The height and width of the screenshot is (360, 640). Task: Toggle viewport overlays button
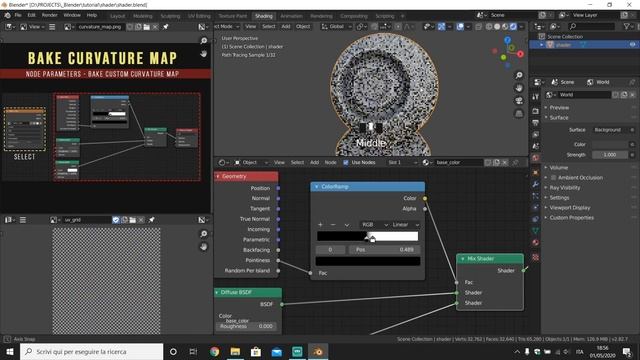tap(460, 27)
